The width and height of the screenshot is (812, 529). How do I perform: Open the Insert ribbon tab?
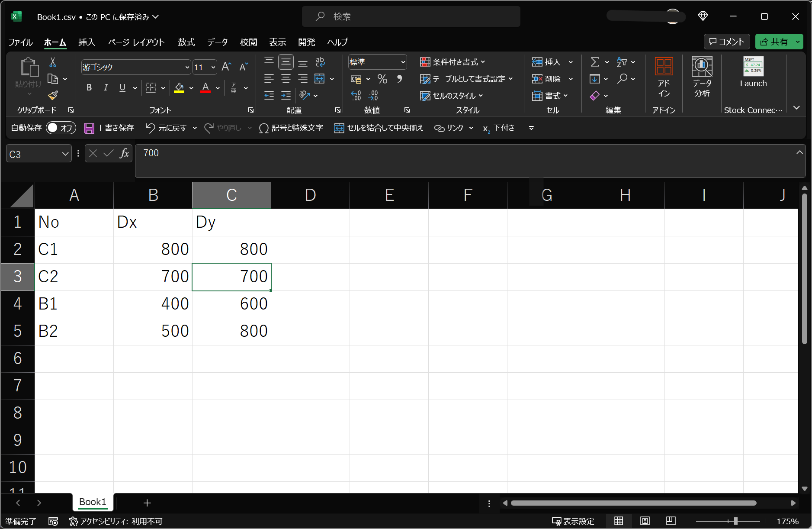(87, 42)
